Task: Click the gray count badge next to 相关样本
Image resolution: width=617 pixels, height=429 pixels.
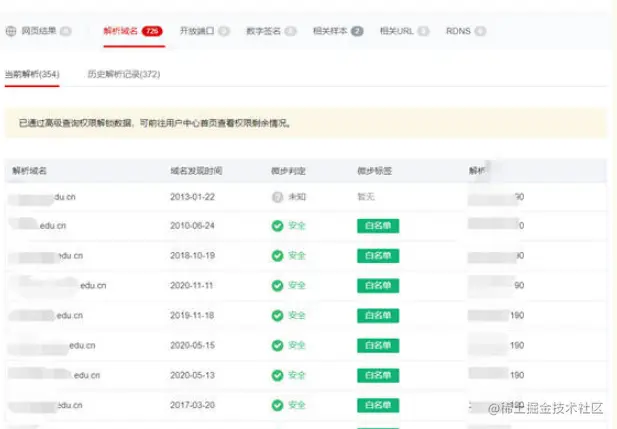Action: point(357,31)
